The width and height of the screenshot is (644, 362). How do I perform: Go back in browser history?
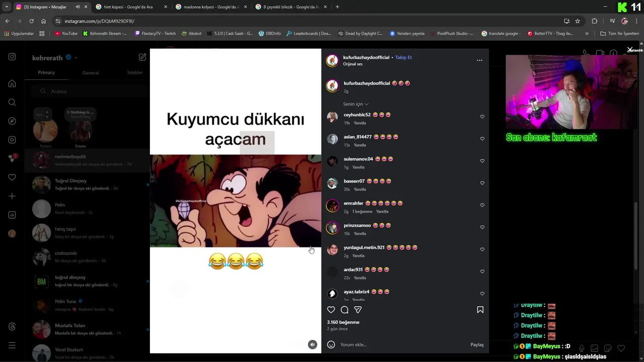pyautogui.click(x=7, y=21)
